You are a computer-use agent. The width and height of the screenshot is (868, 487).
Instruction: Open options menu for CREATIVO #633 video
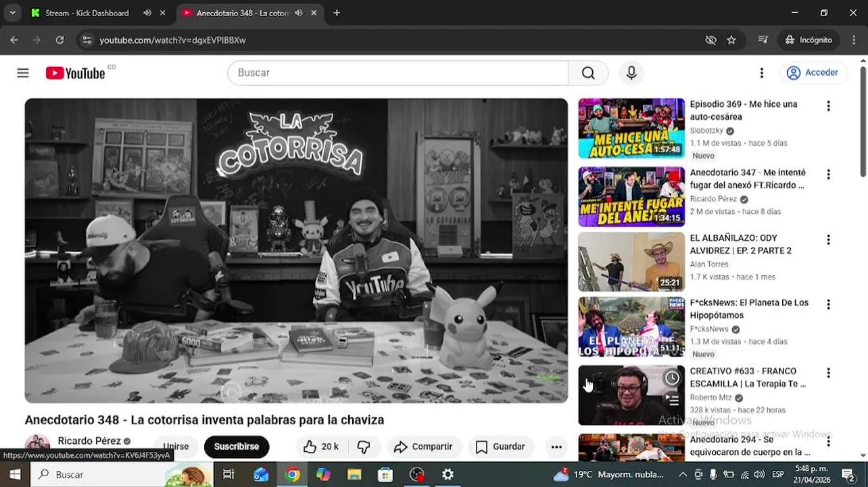tap(828, 373)
